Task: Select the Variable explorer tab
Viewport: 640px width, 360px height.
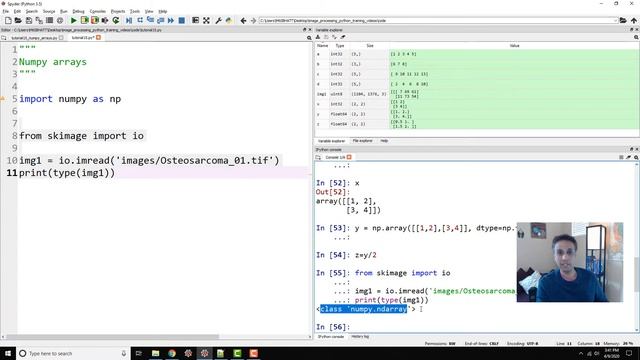Action: (x=331, y=141)
